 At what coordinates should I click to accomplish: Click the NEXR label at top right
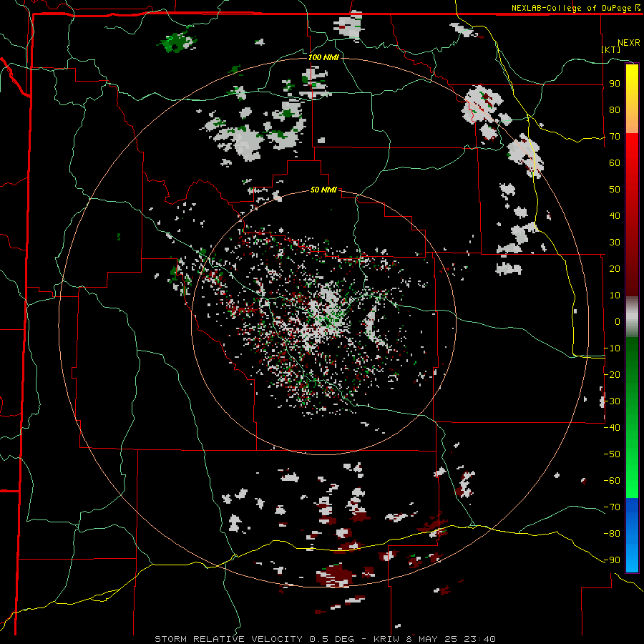click(x=629, y=43)
